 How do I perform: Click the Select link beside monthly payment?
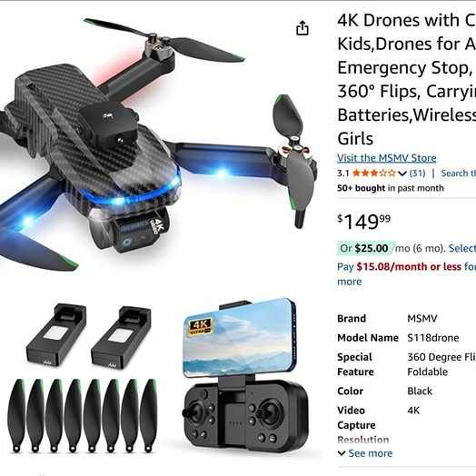(462, 248)
